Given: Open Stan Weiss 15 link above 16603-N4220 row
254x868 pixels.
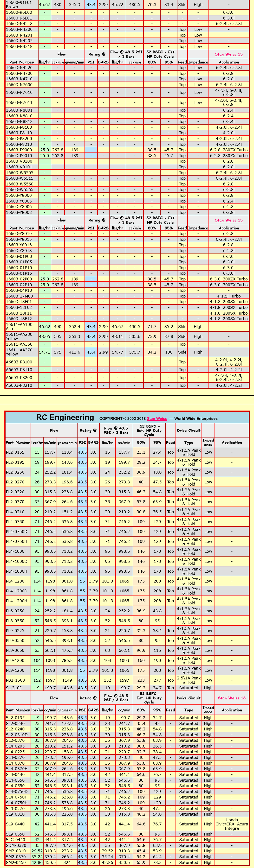Looking at the screenshot, I should pyautogui.click(x=229, y=54).
